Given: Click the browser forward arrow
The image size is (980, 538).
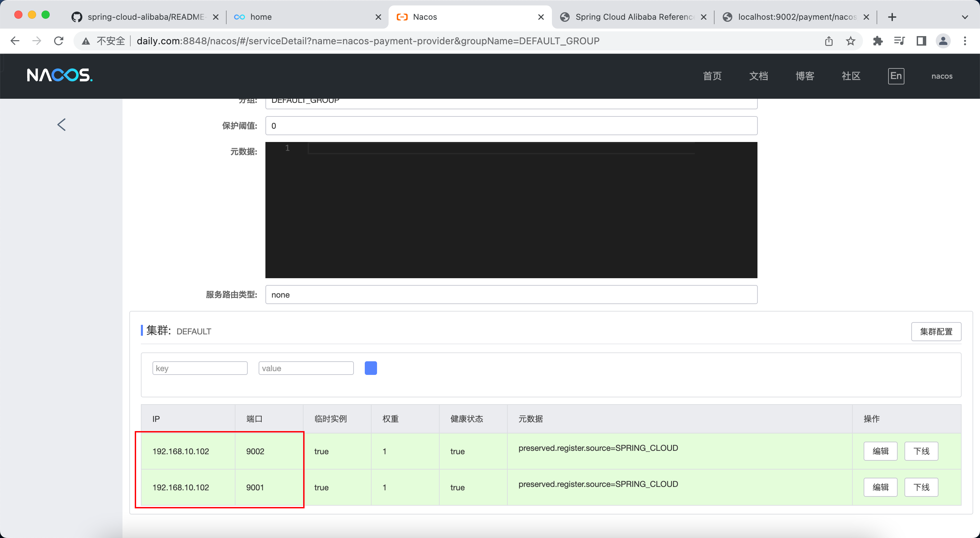Looking at the screenshot, I should coord(37,41).
